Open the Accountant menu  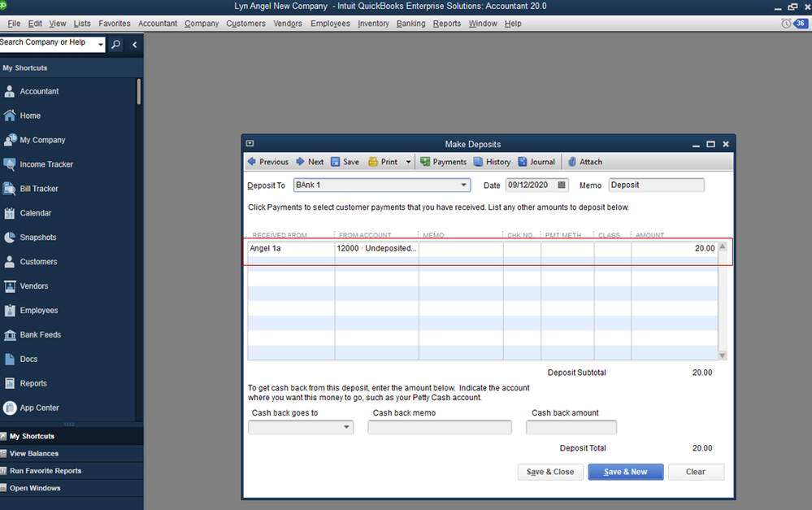click(158, 24)
